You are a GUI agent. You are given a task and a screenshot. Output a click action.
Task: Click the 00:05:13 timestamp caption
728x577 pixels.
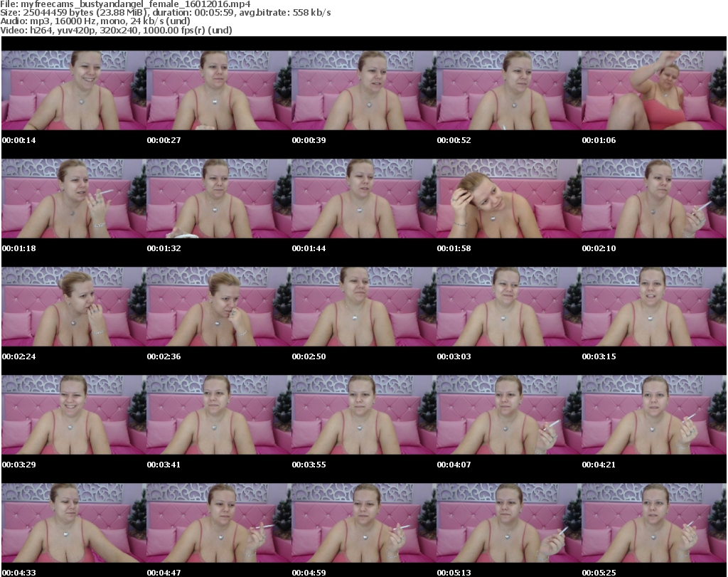[454, 573]
